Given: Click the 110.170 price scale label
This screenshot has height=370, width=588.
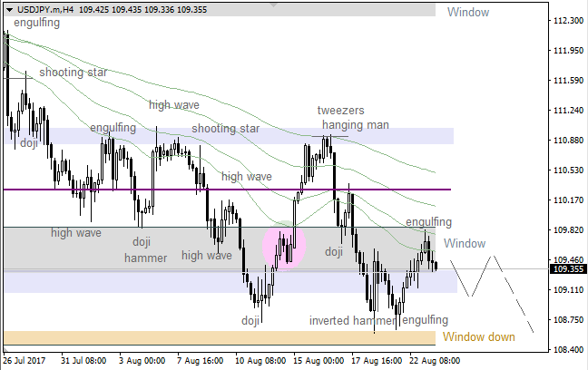Looking at the screenshot, I should tap(567, 200).
